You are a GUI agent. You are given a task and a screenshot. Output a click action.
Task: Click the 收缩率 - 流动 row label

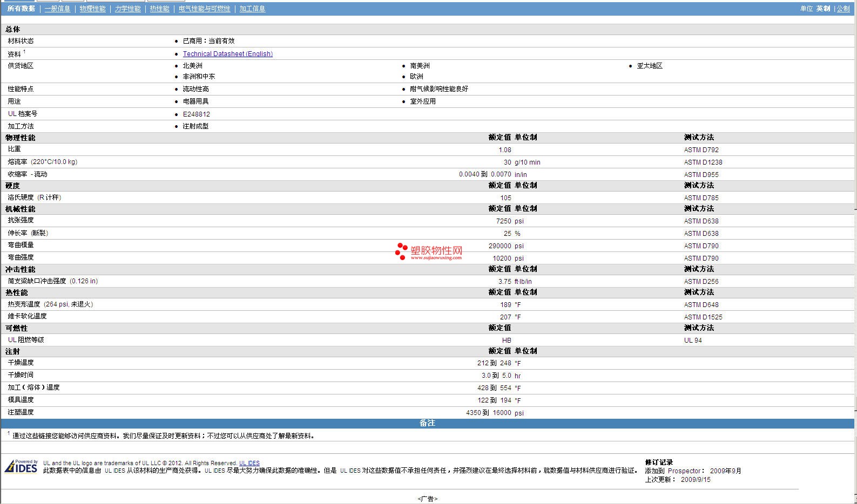click(x=28, y=174)
